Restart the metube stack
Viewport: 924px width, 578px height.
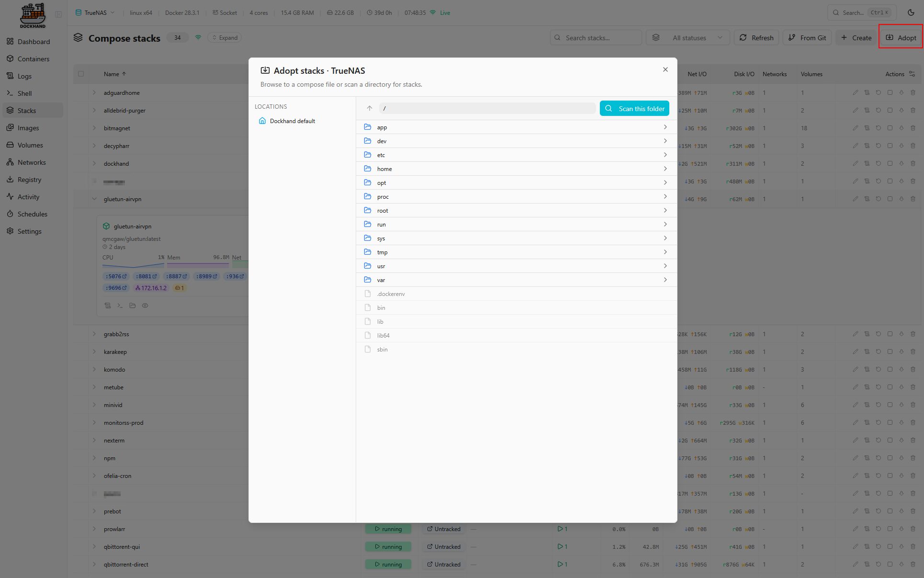pyautogui.click(x=878, y=387)
